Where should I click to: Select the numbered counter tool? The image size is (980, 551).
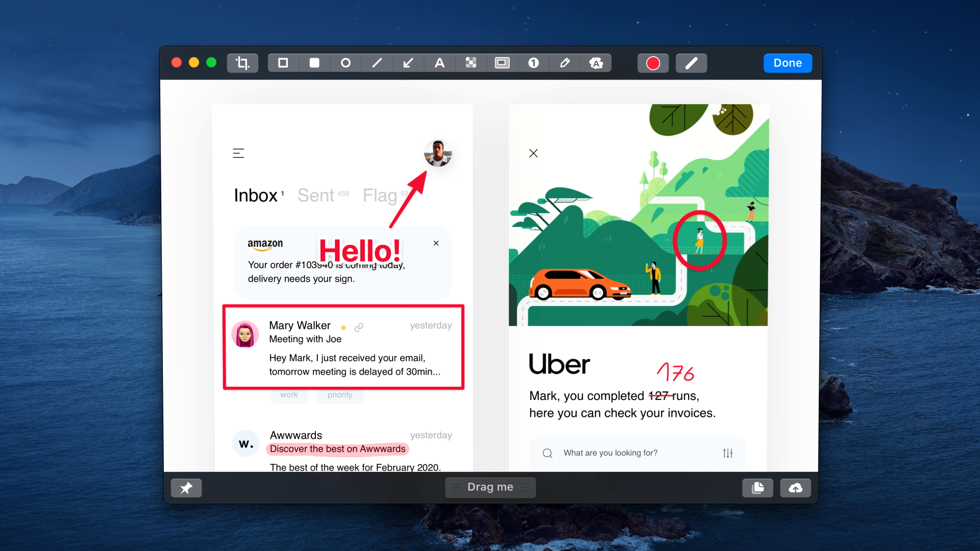click(533, 63)
